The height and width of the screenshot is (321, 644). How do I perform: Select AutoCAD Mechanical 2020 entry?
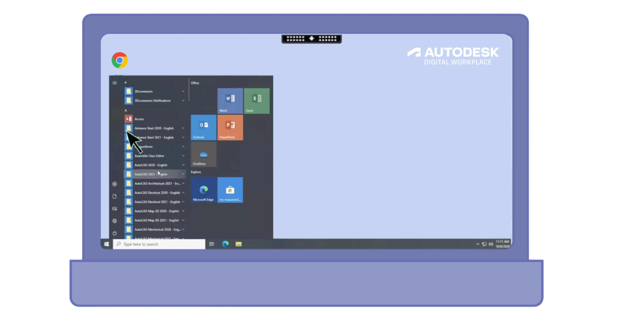pos(155,230)
